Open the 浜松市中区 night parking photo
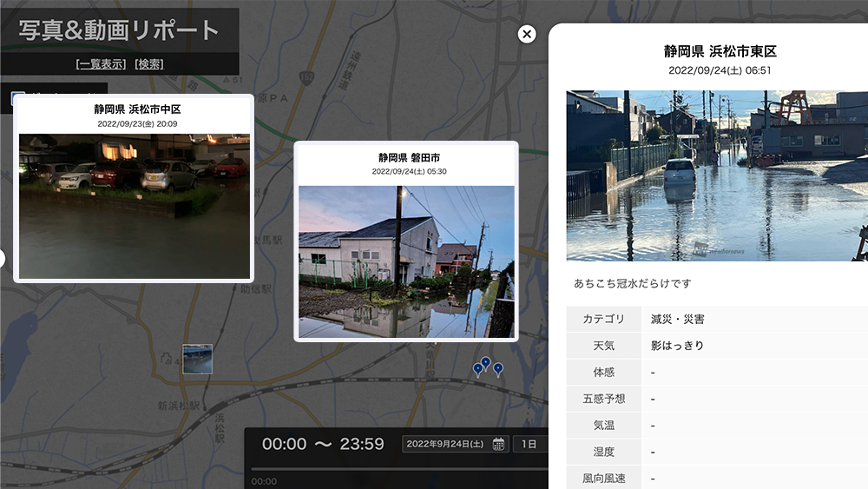868x489 pixels. [x=134, y=205]
